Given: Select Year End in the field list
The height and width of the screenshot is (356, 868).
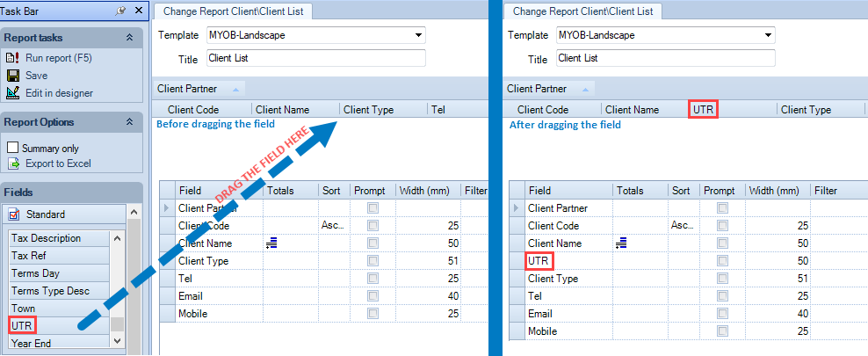Looking at the screenshot, I should [59, 344].
